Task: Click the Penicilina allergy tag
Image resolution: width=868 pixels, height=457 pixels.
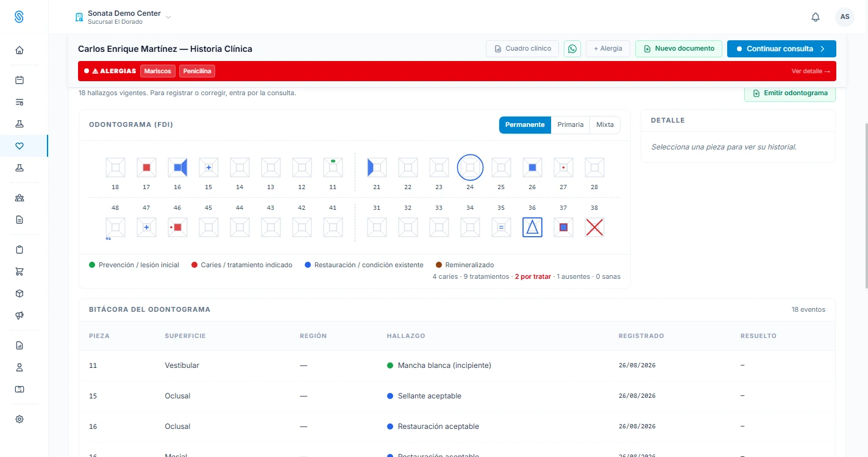Action: tap(197, 71)
